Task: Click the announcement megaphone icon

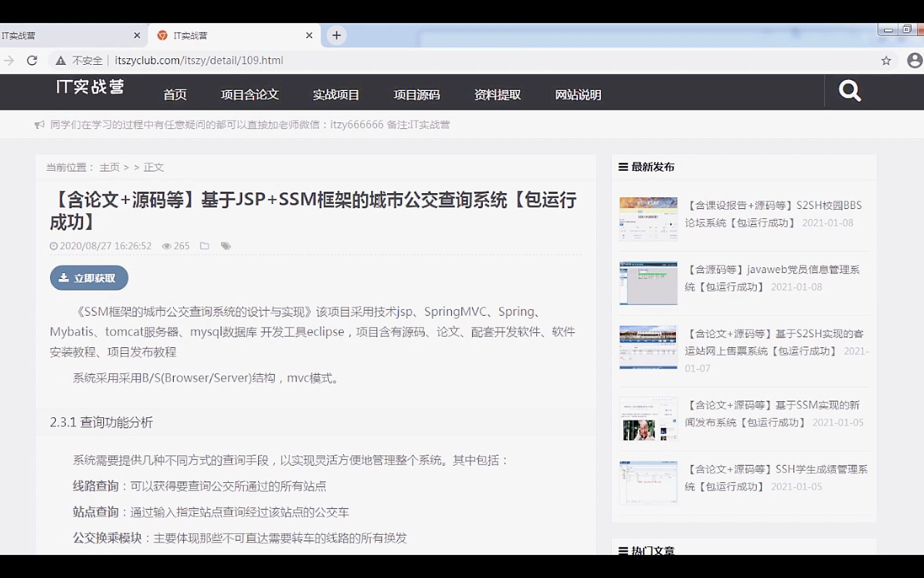Action: (40, 125)
